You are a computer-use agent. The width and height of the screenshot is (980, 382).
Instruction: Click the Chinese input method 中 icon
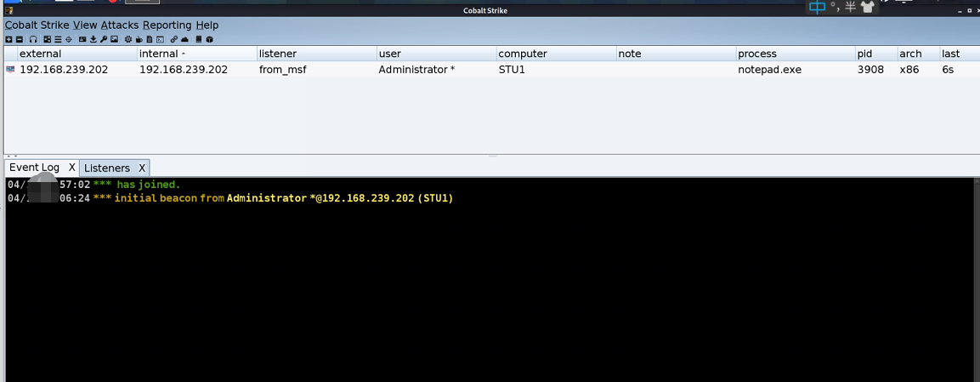[x=818, y=8]
